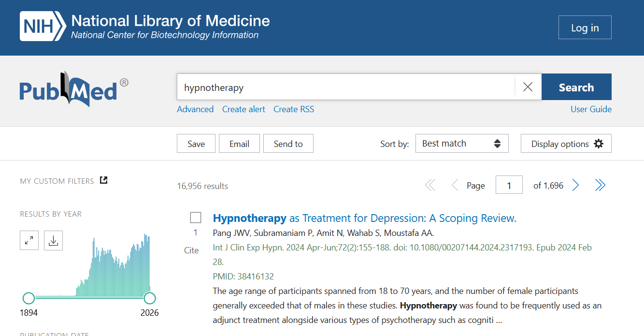Open the Advanced search page
Screen dimensions: 644x336
195,109
